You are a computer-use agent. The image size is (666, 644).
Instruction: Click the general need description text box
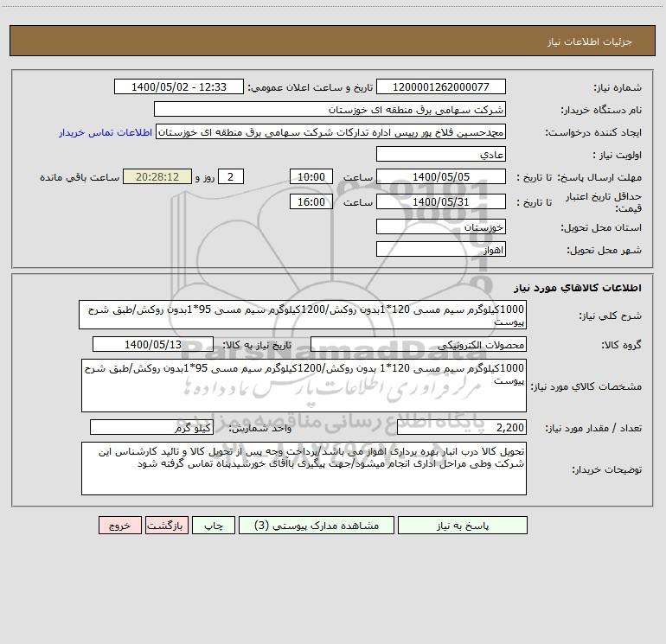coord(303,315)
